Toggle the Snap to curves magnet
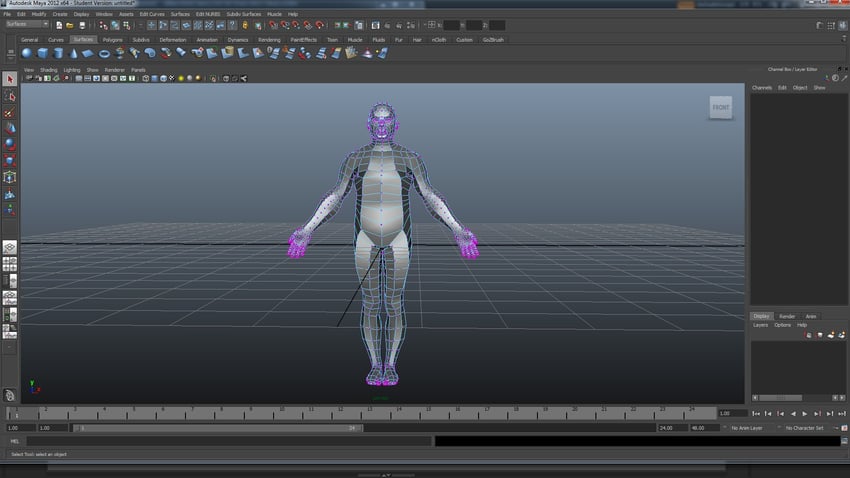Viewport: 850px width, 478px height. [x=285, y=25]
